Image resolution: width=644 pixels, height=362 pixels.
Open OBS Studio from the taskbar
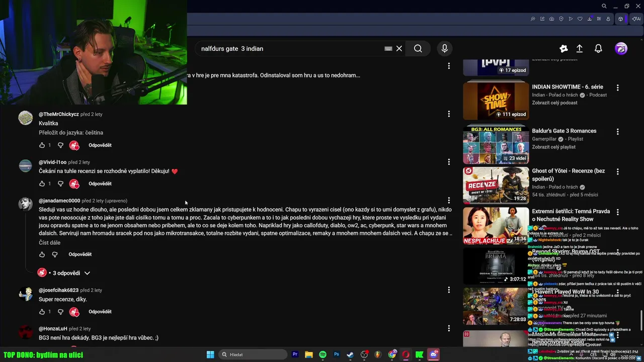[x=364, y=354]
